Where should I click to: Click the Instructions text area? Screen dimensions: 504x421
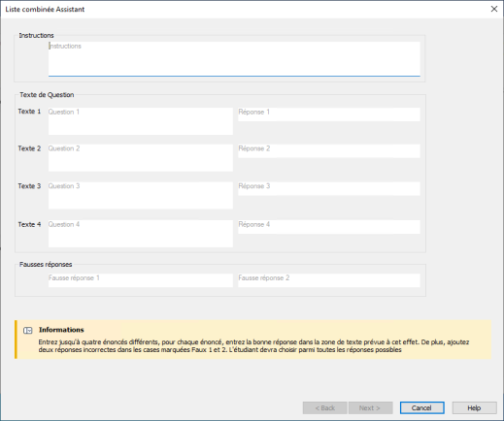pos(234,59)
